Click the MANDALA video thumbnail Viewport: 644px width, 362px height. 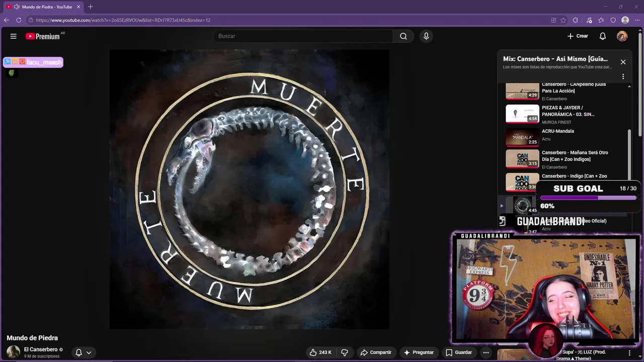522,137
